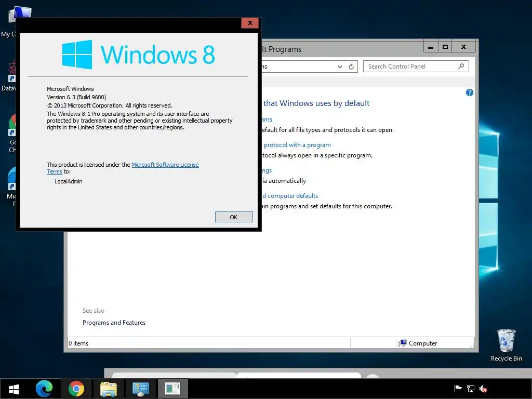
Task: Click '0 items' in the status bar
Action: click(x=78, y=343)
